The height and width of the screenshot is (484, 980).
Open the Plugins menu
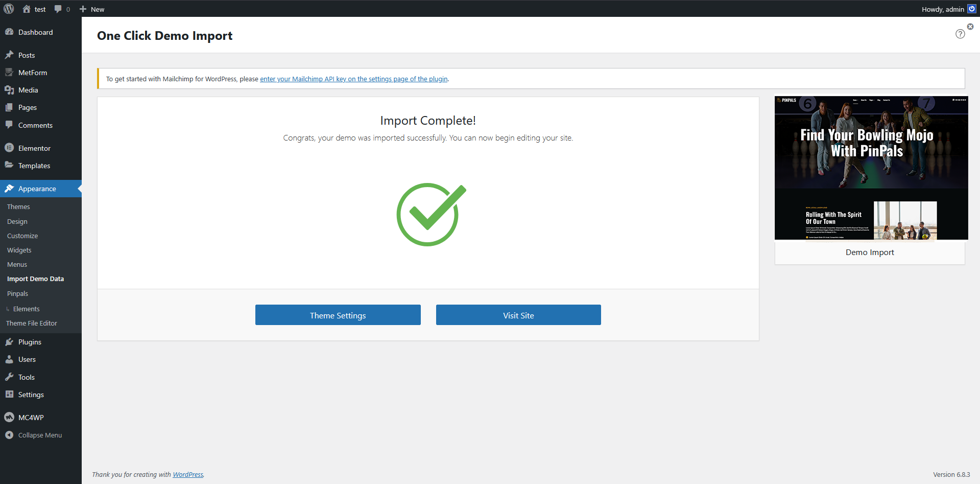click(x=30, y=342)
